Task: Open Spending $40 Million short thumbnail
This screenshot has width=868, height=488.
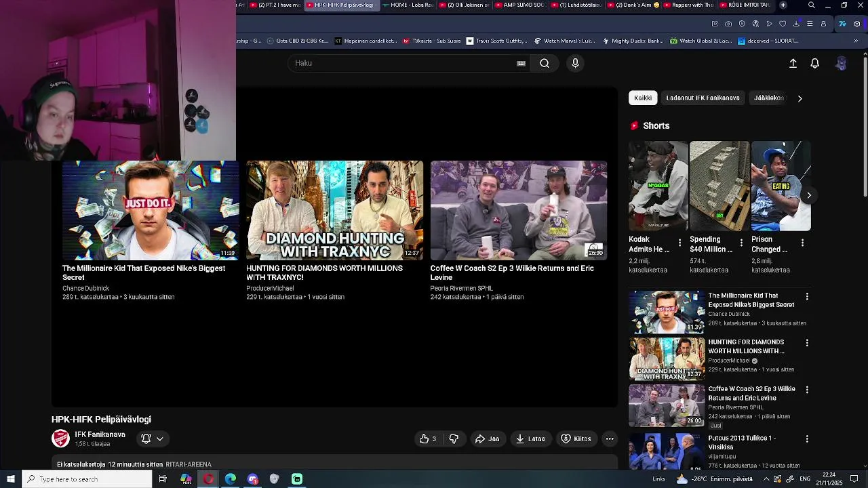Action: click(719, 186)
